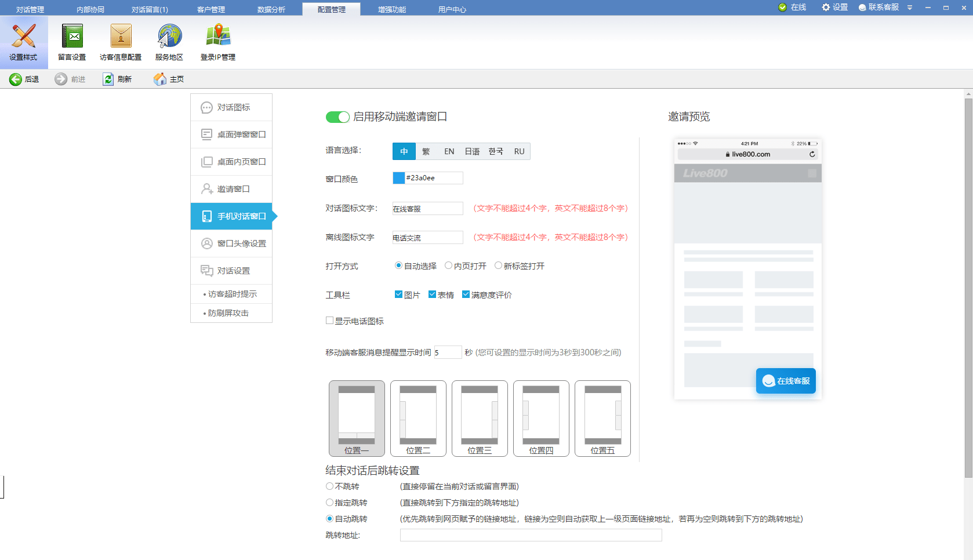Switch to the 数据分析 menu
This screenshot has height=560, width=973.
(271, 9)
